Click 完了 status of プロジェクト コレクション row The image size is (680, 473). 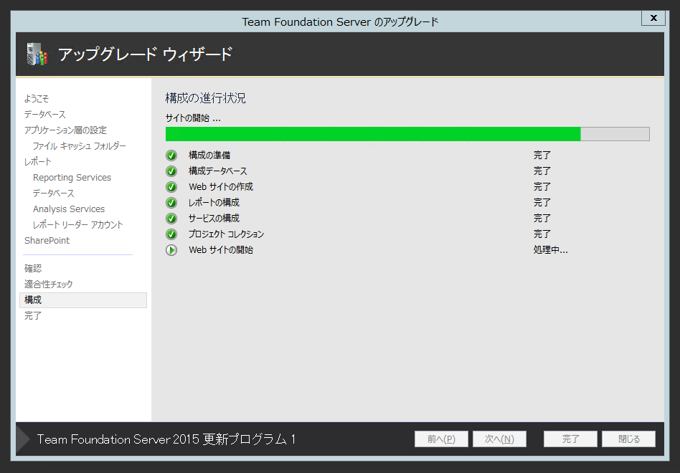[542, 234]
